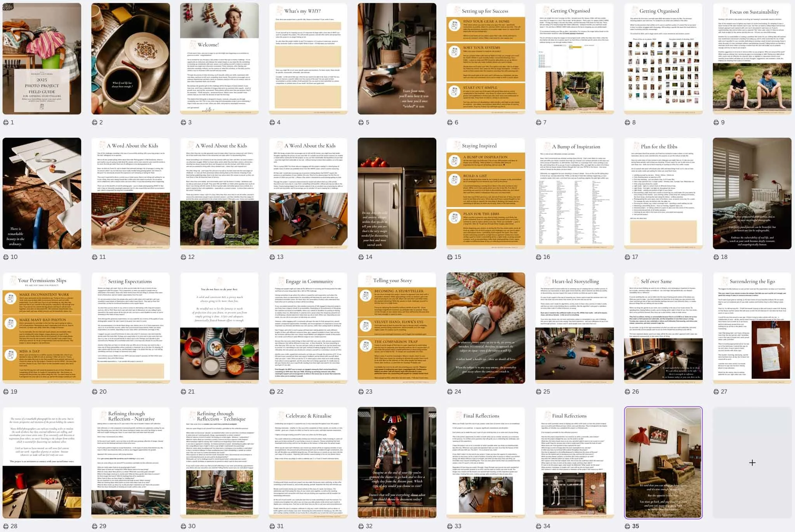Select the Photo Project Field Guide cover page
Screen dimensions: 795x532
point(42,59)
